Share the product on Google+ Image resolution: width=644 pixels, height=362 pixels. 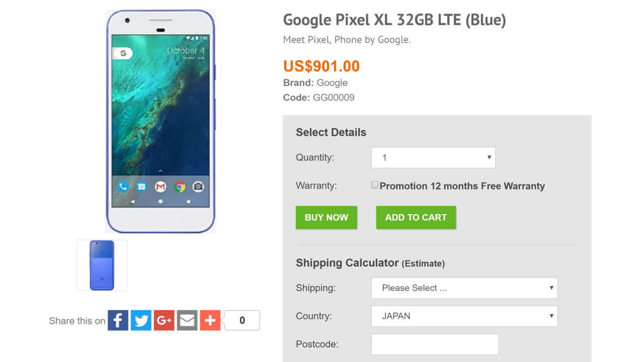(164, 320)
